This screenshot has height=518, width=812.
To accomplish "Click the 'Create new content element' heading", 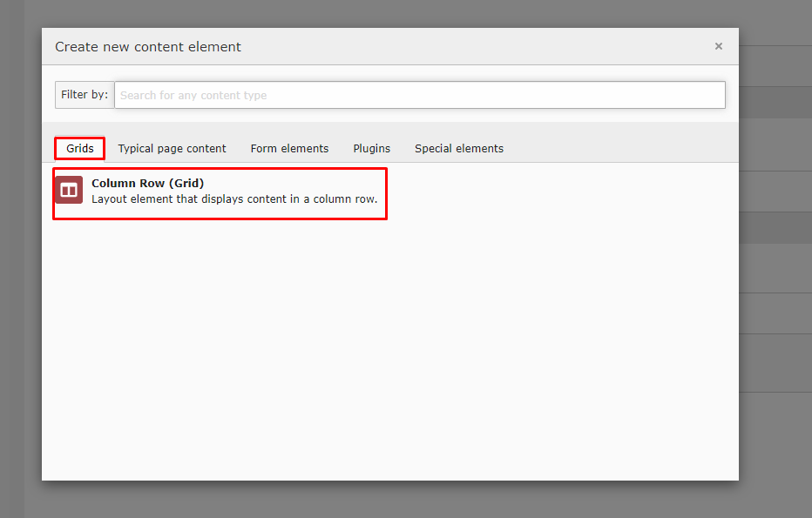I will click(x=148, y=47).
